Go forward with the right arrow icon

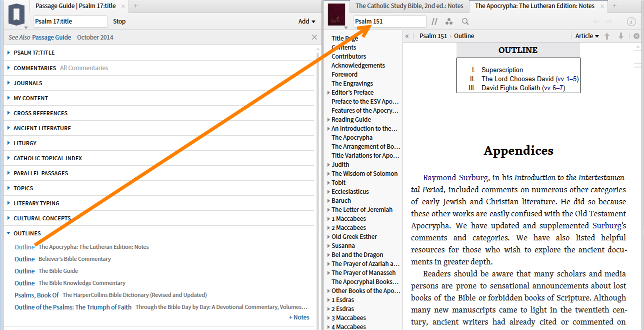(608, 22)
